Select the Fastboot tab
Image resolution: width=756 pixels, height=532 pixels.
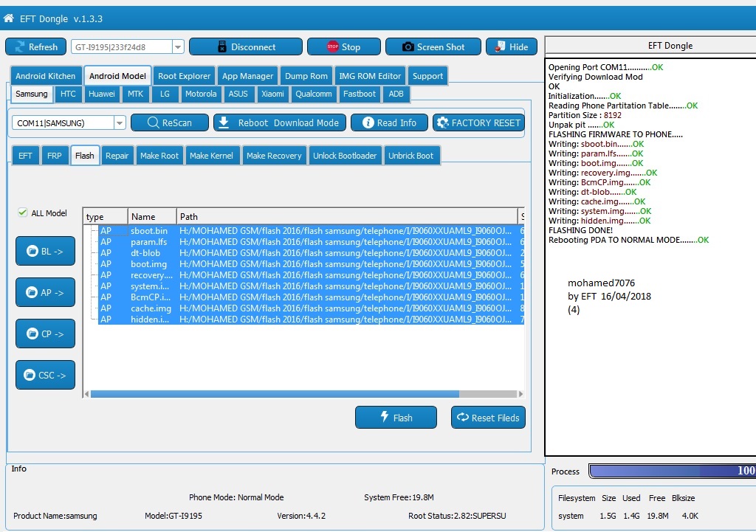pyautogui.click(x=360, y=94)
